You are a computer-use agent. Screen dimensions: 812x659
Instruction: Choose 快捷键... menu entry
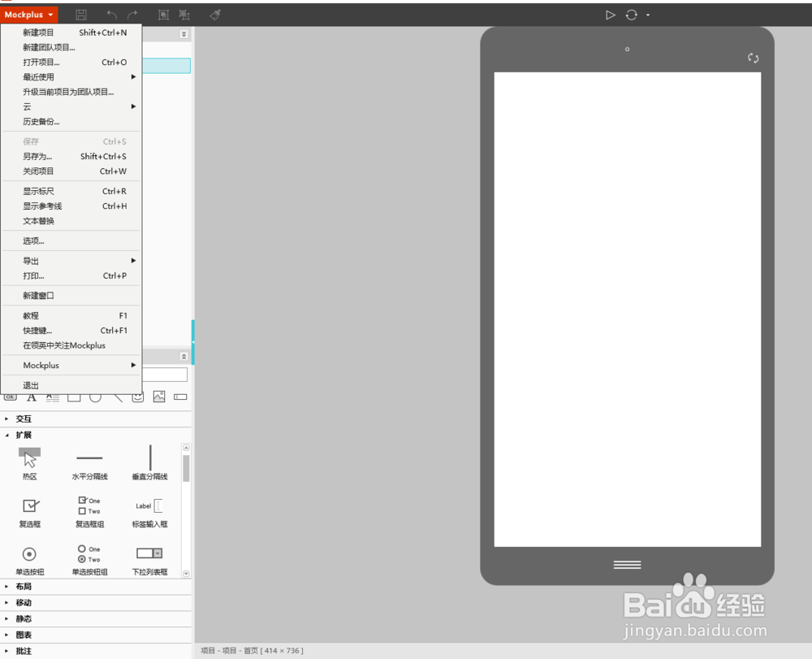[71, 331]
